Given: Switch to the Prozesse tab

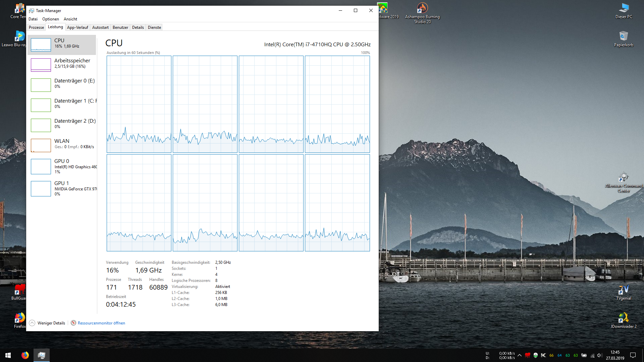Looking at the screenshot, I should [x=36, y=27].
